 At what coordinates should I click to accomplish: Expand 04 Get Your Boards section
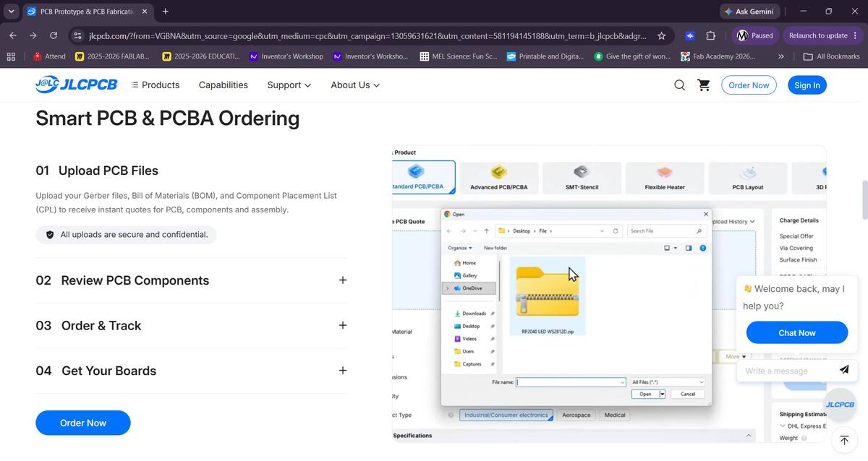pyautogui.click(x=343, y=371)
